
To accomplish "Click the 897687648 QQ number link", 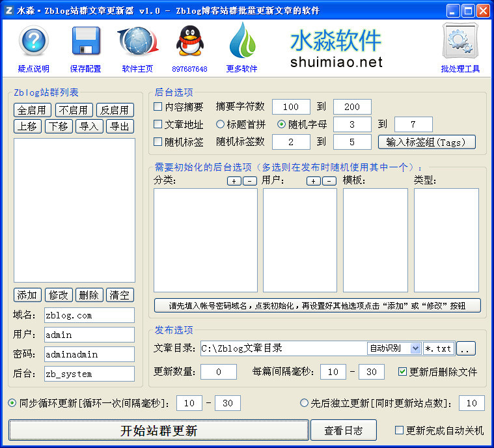I will pyautogui.click(x=189, y=69).
